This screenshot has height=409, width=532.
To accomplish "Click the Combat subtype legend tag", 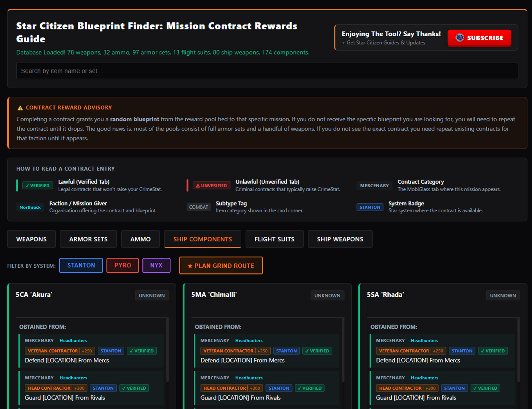I will point(198,207).
